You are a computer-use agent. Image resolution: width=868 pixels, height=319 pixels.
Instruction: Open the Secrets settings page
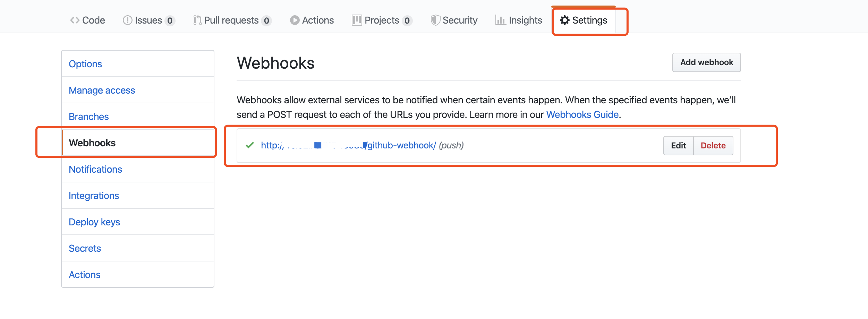(85, 248)
